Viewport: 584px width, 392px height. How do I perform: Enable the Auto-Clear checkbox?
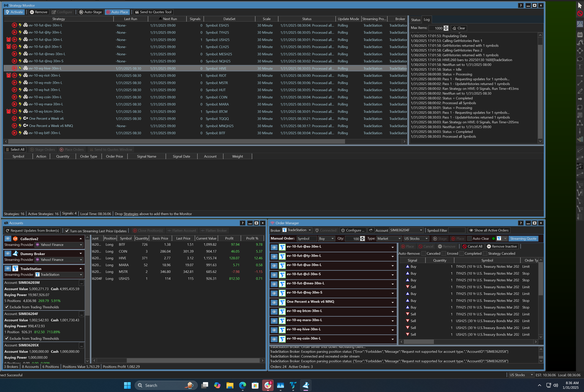click(469, 238)
